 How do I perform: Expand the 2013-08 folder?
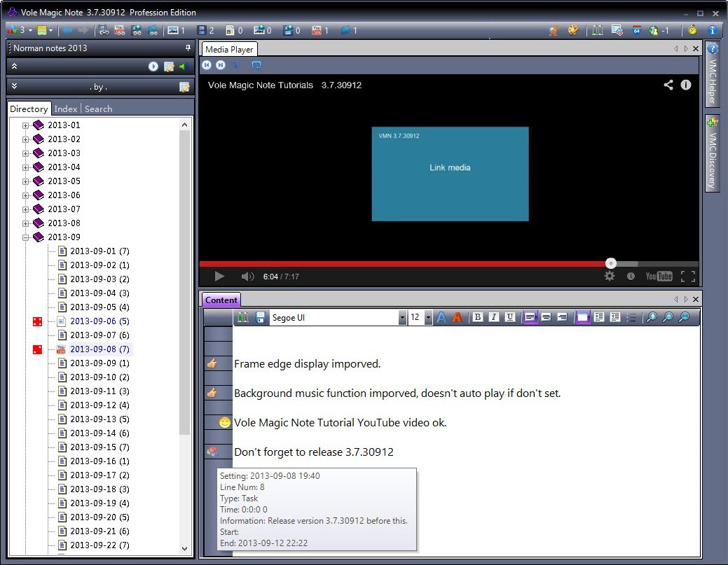point(25,223)
